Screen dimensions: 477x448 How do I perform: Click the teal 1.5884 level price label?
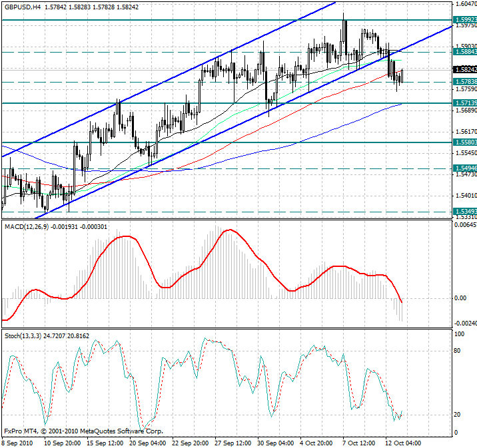tap(465, 52)
